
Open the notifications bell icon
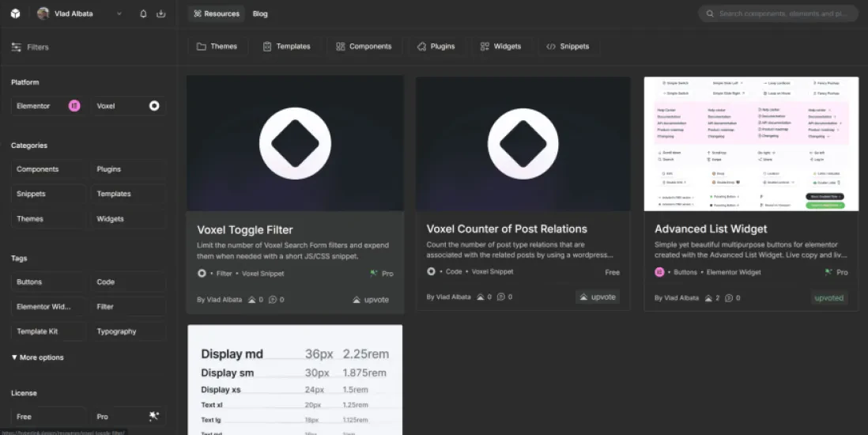[143, 14]
